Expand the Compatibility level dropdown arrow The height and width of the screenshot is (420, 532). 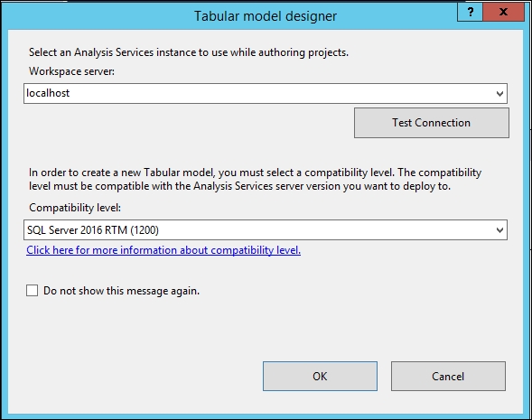pos(499,230)
